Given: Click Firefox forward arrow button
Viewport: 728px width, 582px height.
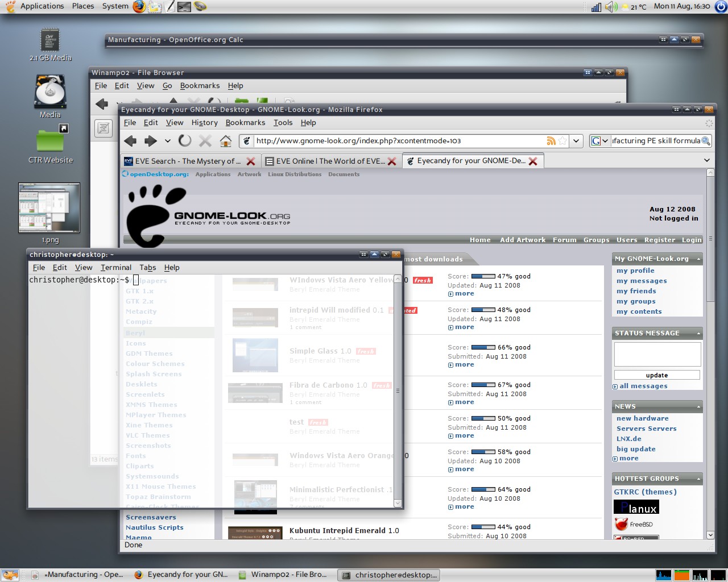Looking at the screenshot, I should pyautogui.click(x=150, y=140).
